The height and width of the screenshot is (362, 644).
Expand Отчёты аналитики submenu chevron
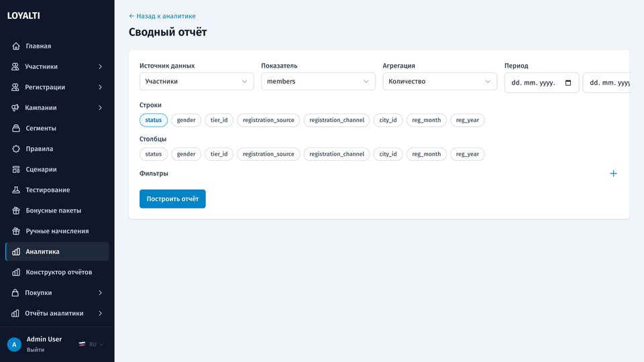tap(100, 313)
